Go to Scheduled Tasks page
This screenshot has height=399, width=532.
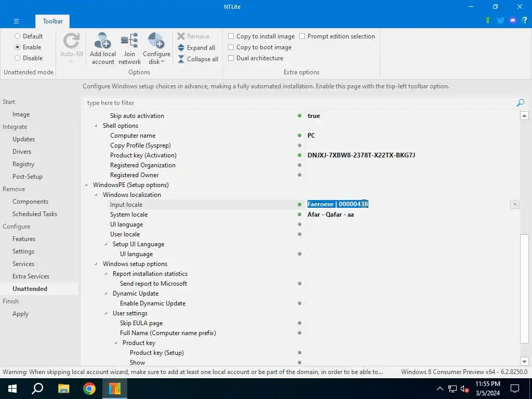35,214
